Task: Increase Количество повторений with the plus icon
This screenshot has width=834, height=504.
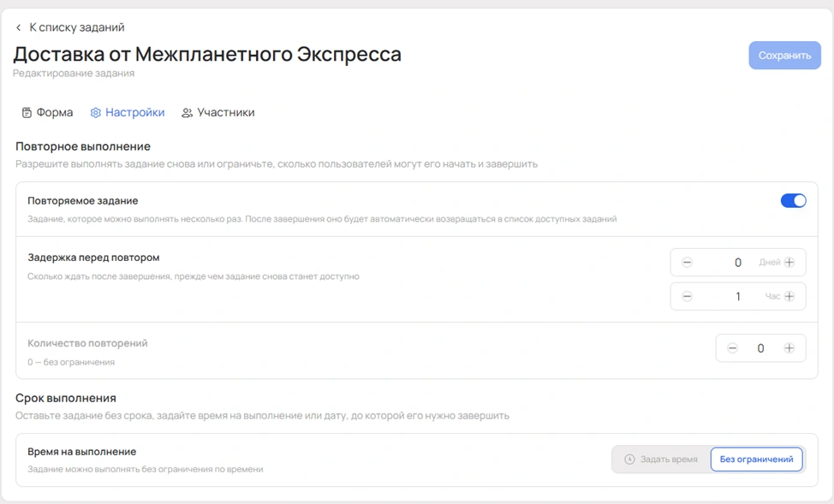Action: point(789,348)
